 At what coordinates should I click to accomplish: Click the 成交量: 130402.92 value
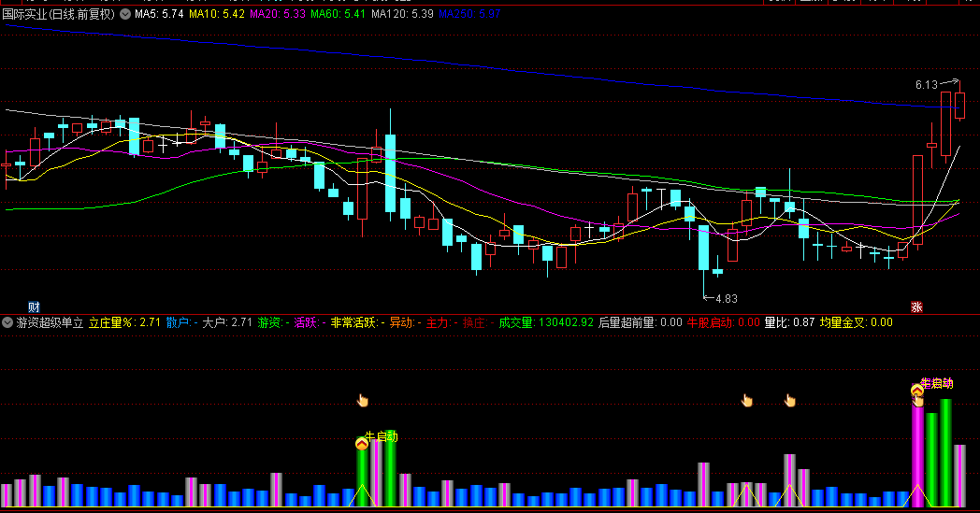[x=546, y=322]
